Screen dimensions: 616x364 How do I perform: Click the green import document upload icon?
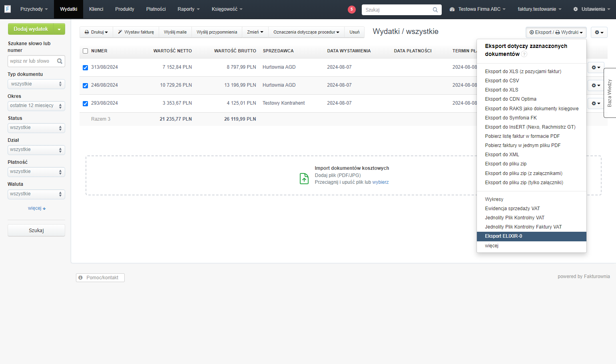tap(304, 178)
